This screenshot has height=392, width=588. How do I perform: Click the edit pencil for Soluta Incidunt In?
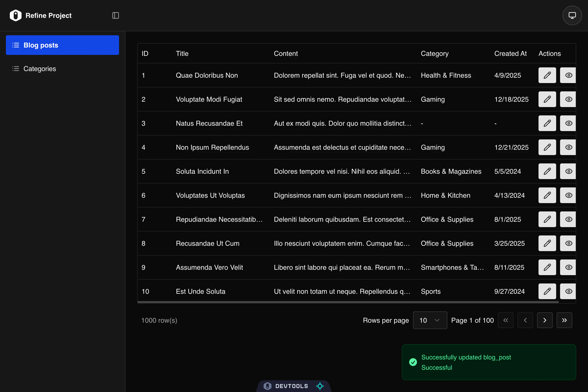pyautogui.click(x=547, y=171)
